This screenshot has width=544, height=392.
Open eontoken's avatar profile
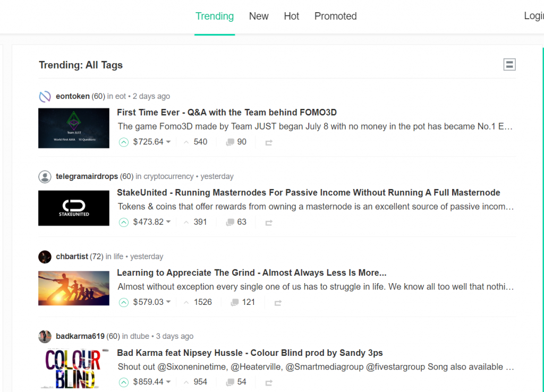point(45,97)
